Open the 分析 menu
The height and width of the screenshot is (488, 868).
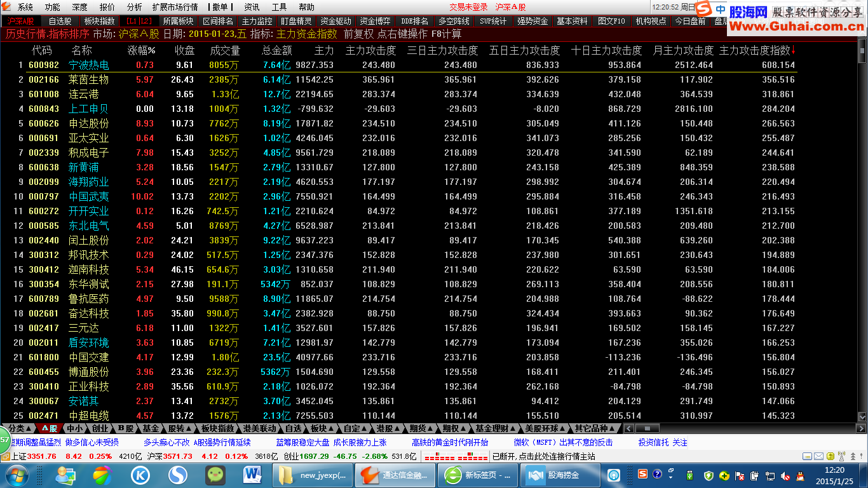point(135,7)
